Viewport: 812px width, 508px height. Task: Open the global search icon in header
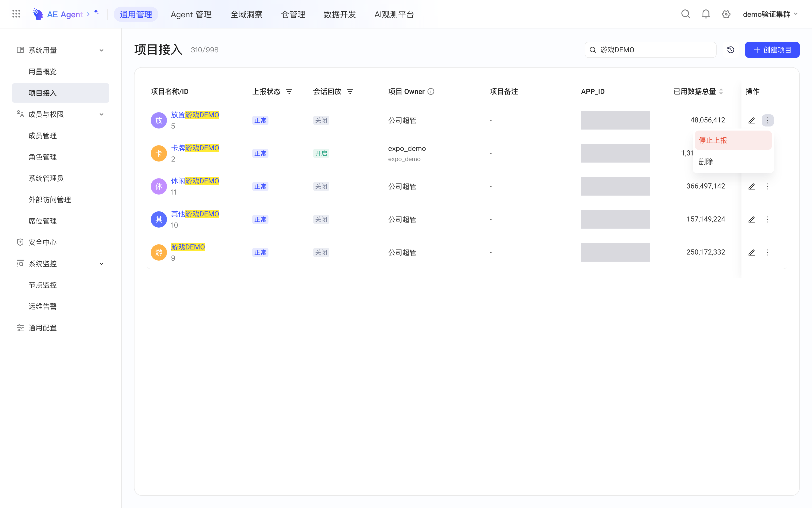click(685, 14)
